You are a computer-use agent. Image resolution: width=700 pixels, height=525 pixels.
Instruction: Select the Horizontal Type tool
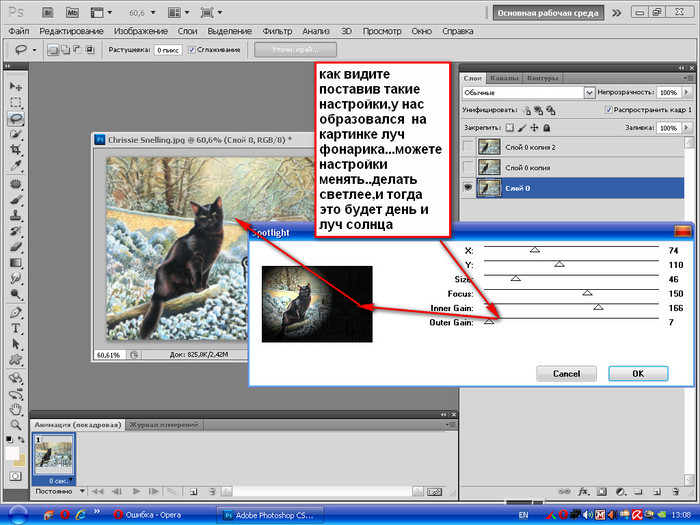(16, 328)
